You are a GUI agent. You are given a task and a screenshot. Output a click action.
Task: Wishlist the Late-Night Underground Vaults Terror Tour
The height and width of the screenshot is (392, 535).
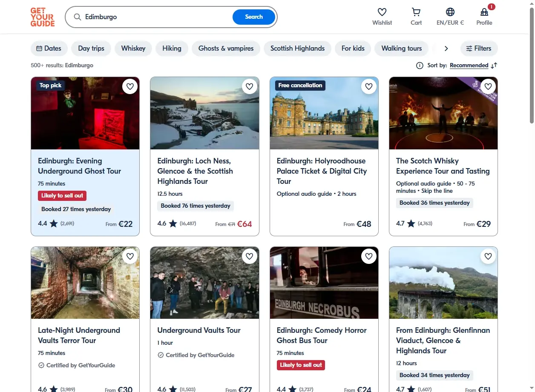[130, 256]
